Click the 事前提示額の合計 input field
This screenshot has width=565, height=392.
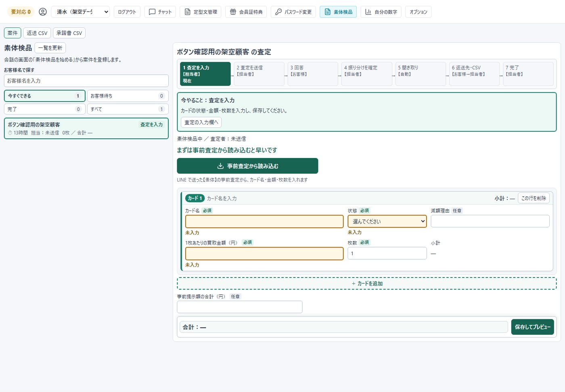(x=240, y=307)
